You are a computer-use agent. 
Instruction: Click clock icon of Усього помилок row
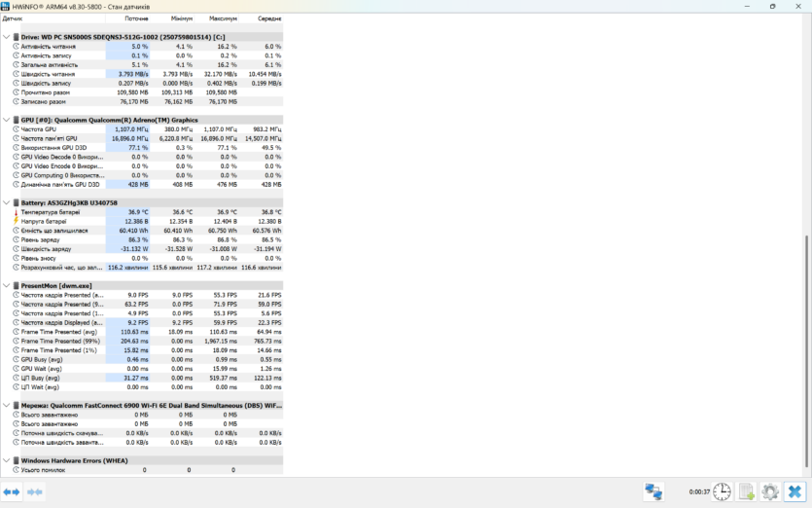pyautogui.click(x=17, y=470)
